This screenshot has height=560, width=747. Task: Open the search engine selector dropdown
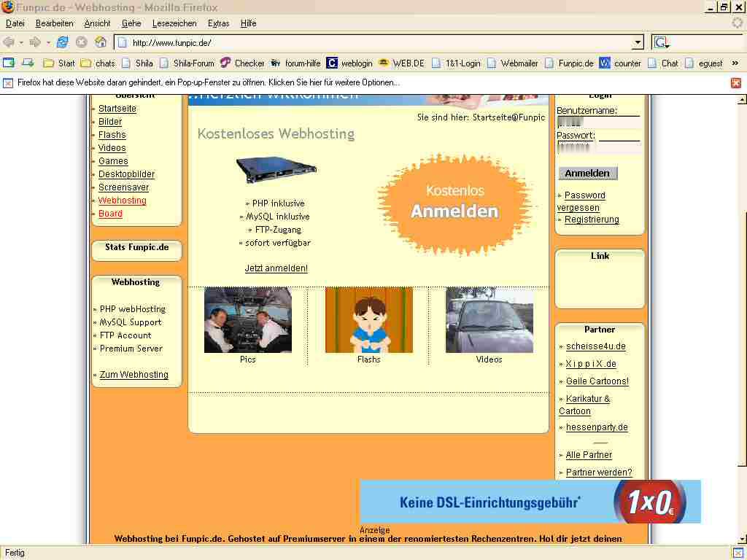click(x=661, y=43)
